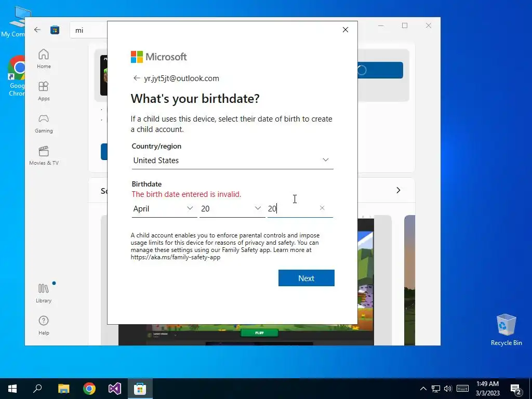
Task: Open taskbar Search
Action: tap(37, 389)
